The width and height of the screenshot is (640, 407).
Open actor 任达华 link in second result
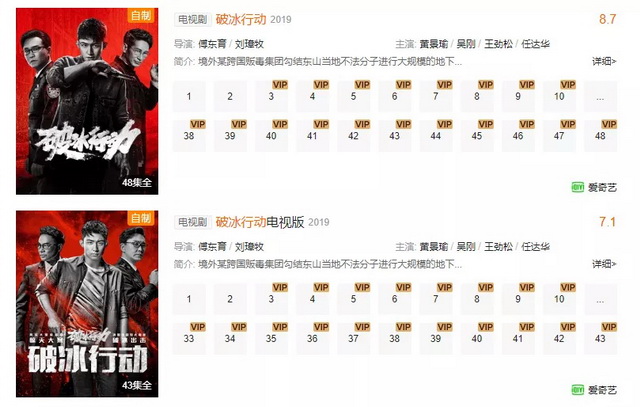pyautogui.click(x=536, y=247)
